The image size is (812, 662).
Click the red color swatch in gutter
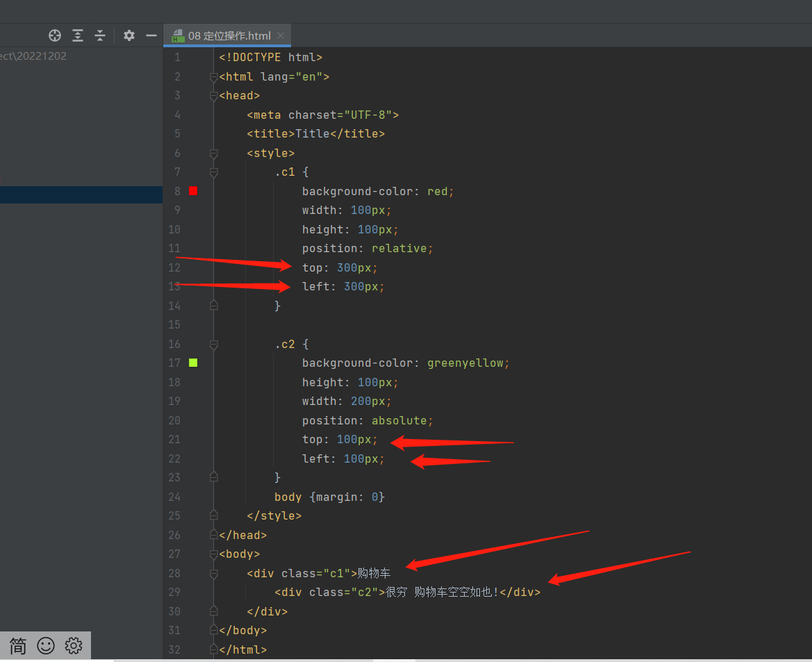(193, 191)
